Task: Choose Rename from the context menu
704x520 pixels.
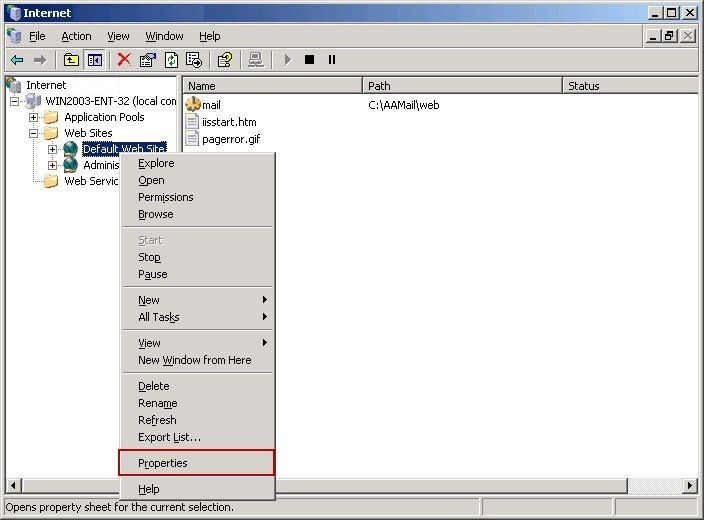Action: point(198,403)
